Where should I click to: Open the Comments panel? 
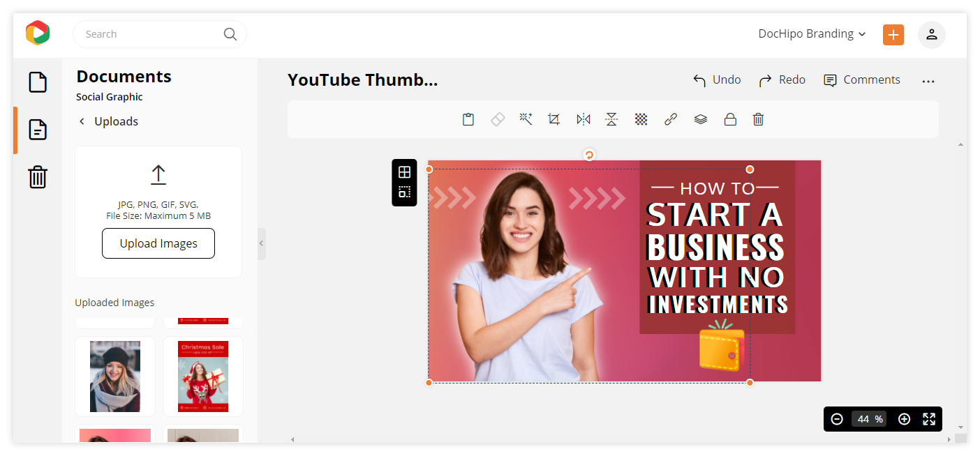tap(862, 80)
